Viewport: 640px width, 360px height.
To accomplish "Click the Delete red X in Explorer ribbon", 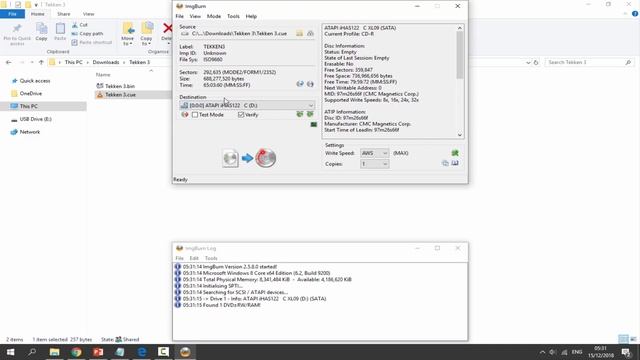I will 167,32.
